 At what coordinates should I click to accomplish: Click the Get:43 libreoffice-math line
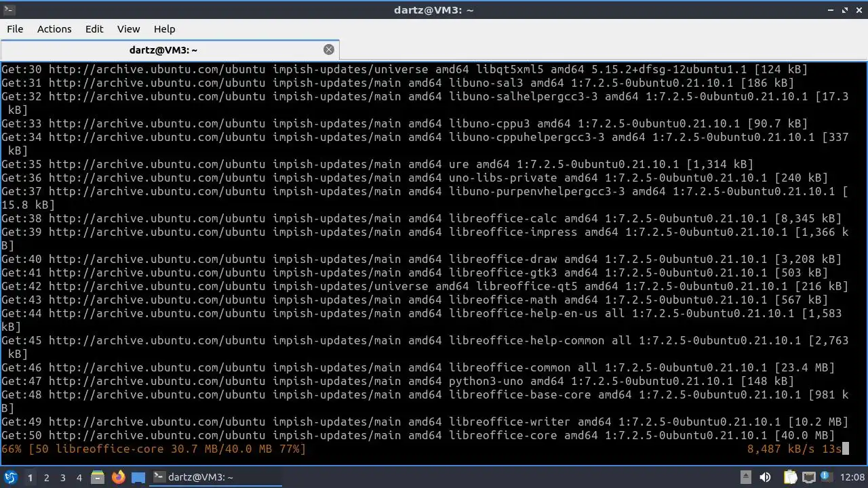414,300
